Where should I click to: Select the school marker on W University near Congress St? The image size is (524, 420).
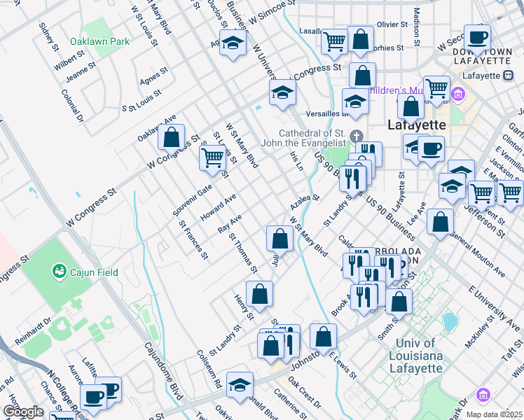point(282,93)
